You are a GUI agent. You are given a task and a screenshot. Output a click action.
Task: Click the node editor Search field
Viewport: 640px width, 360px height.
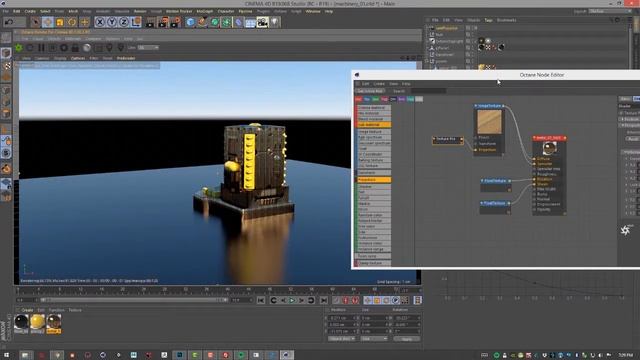(428, 91)
